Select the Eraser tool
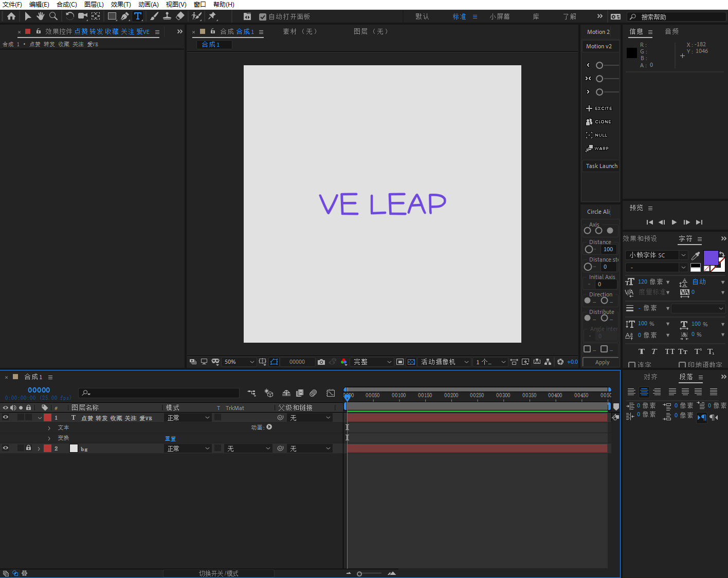Image resolution: width=728 pixels, height=578 pixels. pos(180,16)
